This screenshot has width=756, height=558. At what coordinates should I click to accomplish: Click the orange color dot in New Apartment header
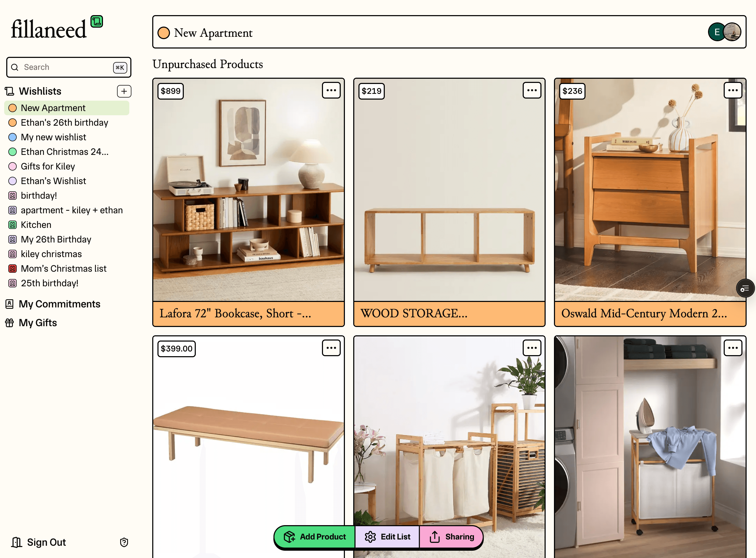(x=164, y=33)
